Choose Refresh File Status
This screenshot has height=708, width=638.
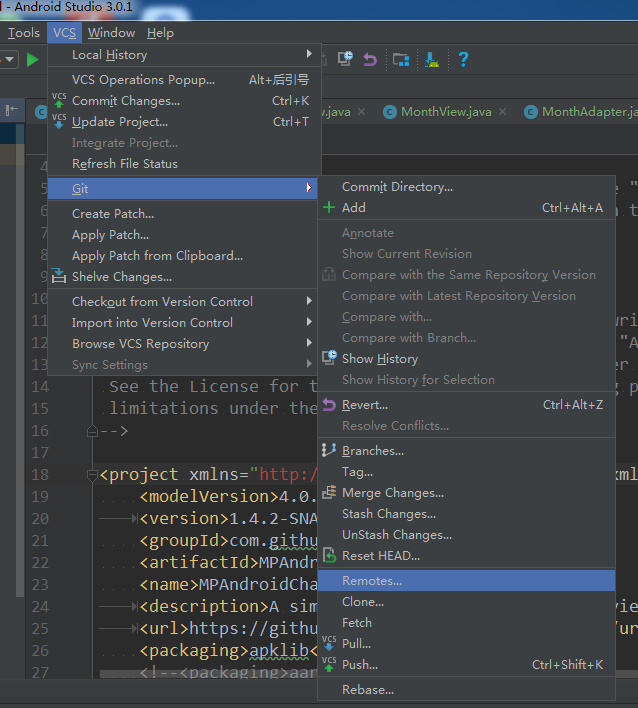(185, 163)
